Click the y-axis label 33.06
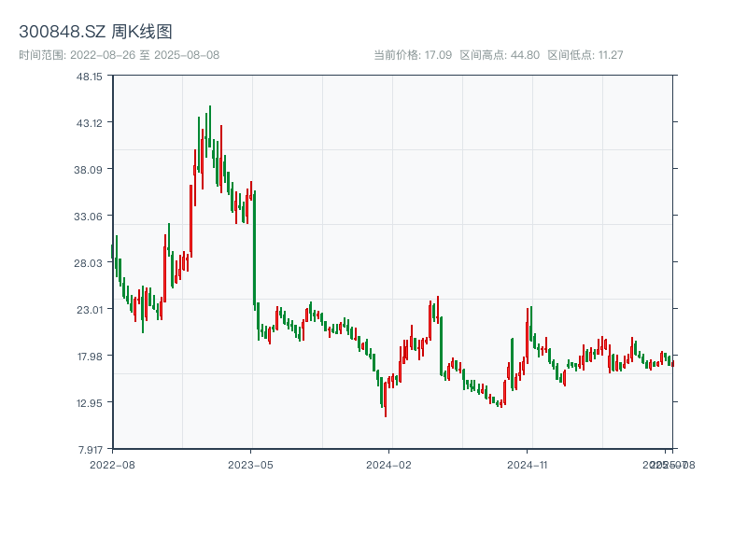Image resolution: width=747 pixels, height=560 pixels. point(88,217)
